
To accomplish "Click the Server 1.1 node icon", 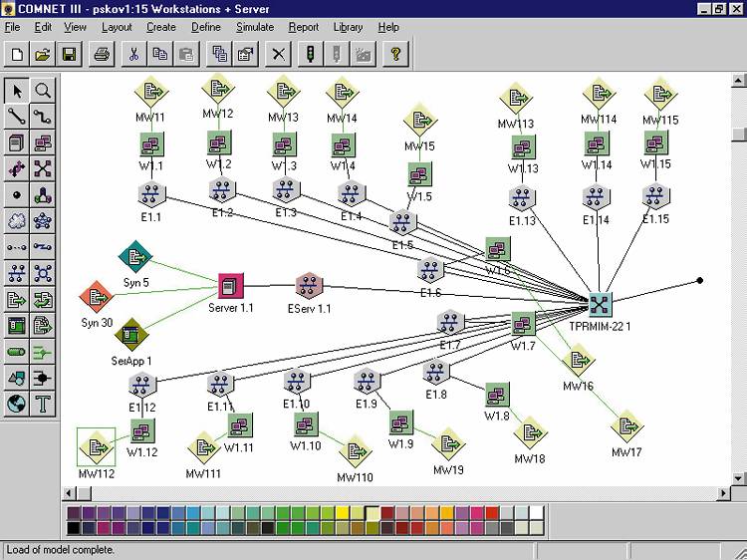I will [231, 286].
